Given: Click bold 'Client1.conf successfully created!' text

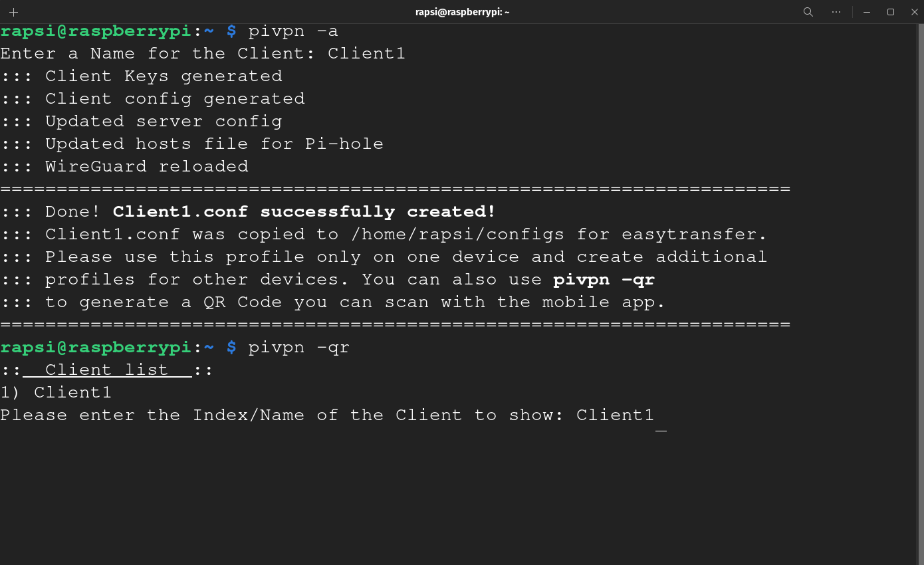Looking at the screenshot, I should coord(304,212).
